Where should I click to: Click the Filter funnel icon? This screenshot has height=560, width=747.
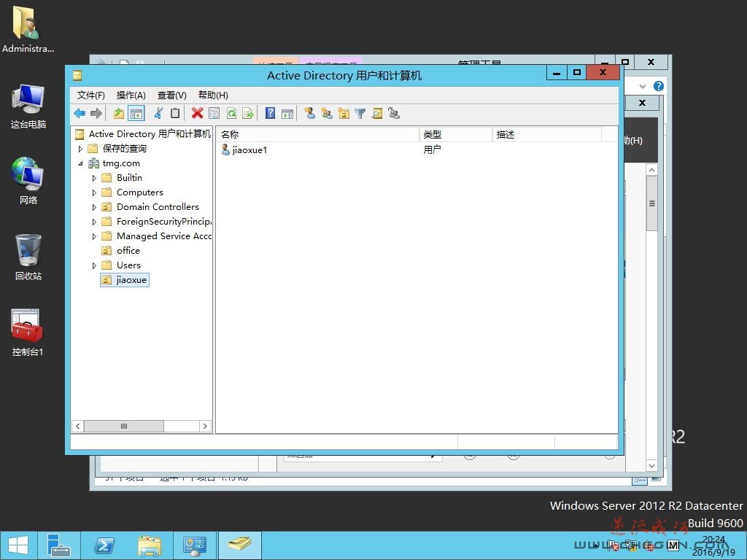(x=360, y=113)
